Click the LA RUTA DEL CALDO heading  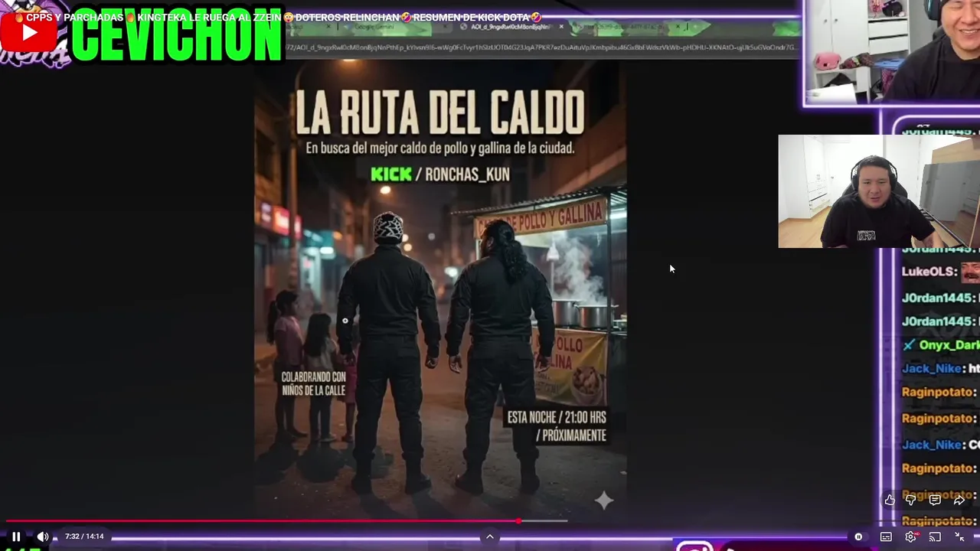pyautogui.click(x=440, y=113)
